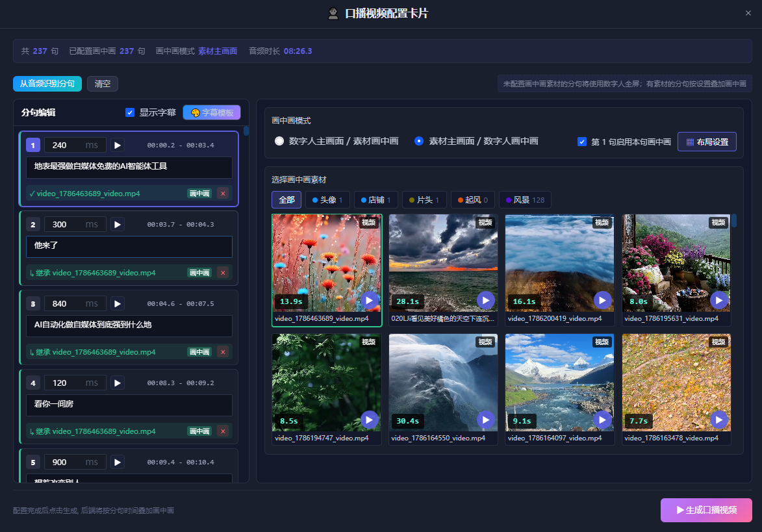
Task: Click the 画中画 tag on sentence 2
Action: coord(199,273)
